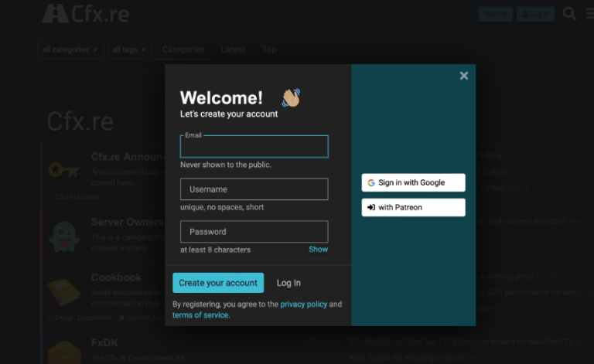Click the waving hand emoji next to Welcome
Screen dimensions: 594x364
click(291, 97)
